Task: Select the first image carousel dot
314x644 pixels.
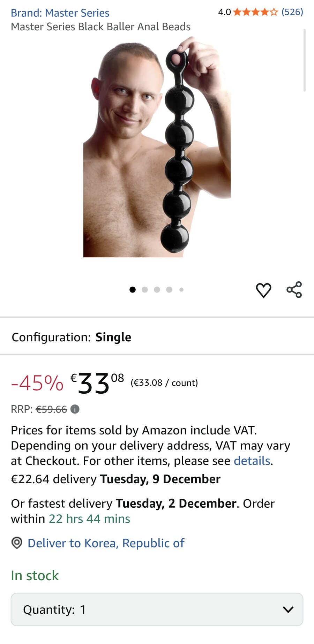Action: pos(133,289)
